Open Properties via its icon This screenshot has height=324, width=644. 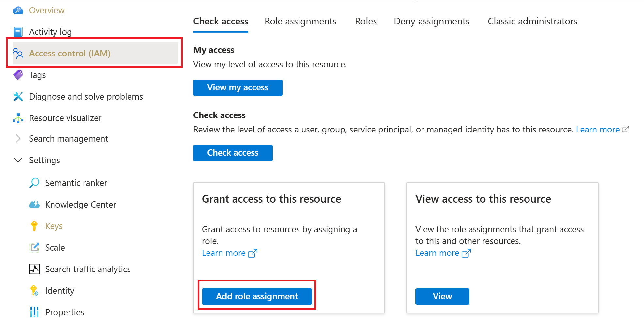34,312
